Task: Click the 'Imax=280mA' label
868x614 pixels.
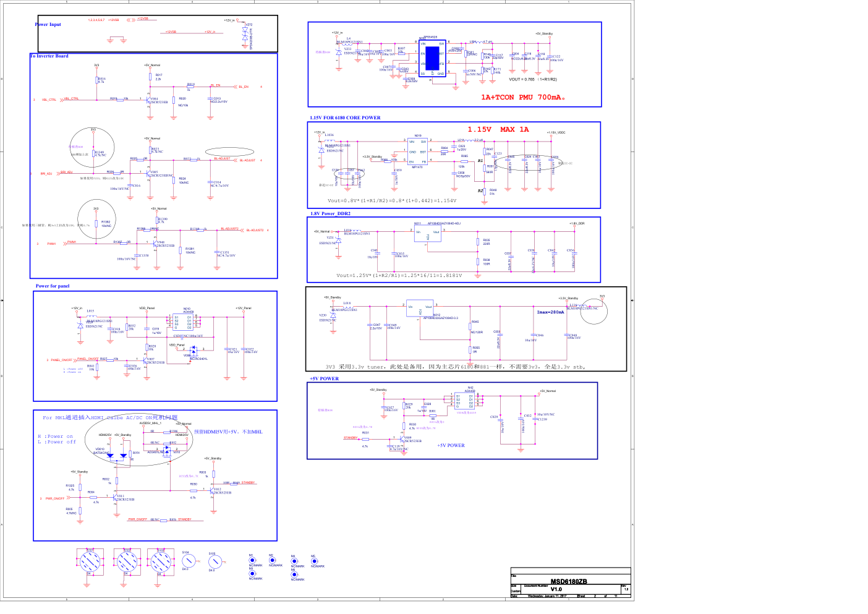Action: pos(550,312)
